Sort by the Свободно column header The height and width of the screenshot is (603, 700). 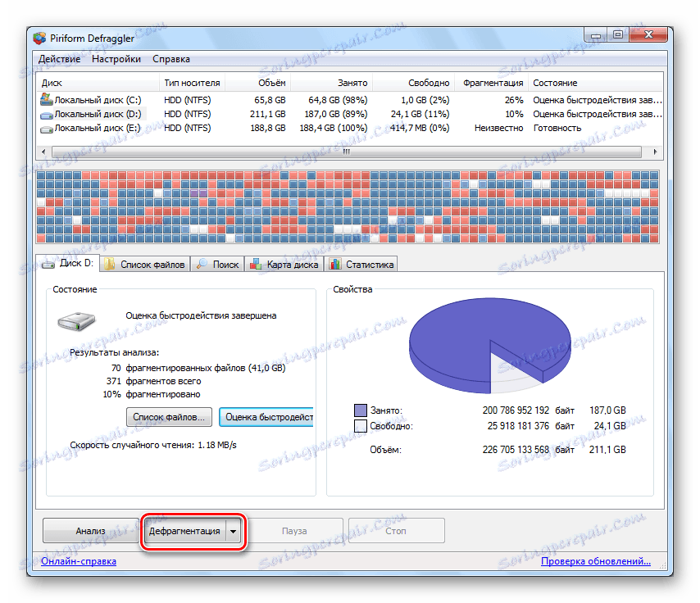pyautogui.click(x=413, y=83)
